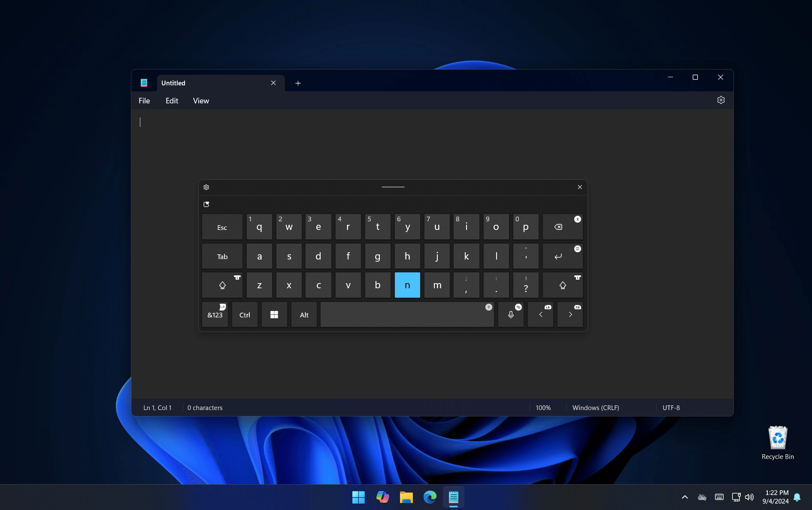Toggle the right Shift key
Image resolution: width=812 pixels, height=510 pixels.
pyautogui.click(x=562, y=285)
